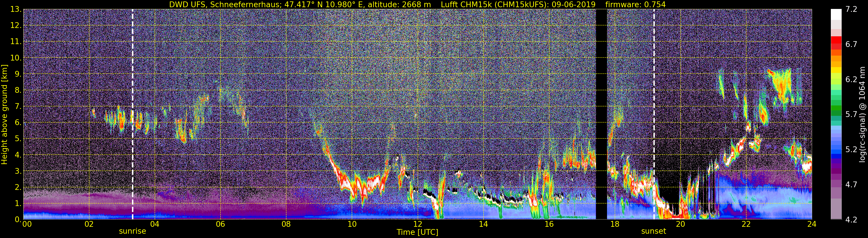The height and width of the screenshot is (238, 868).
Task: Click the height axis tick '9.'
Action: (x=18, y=74)
